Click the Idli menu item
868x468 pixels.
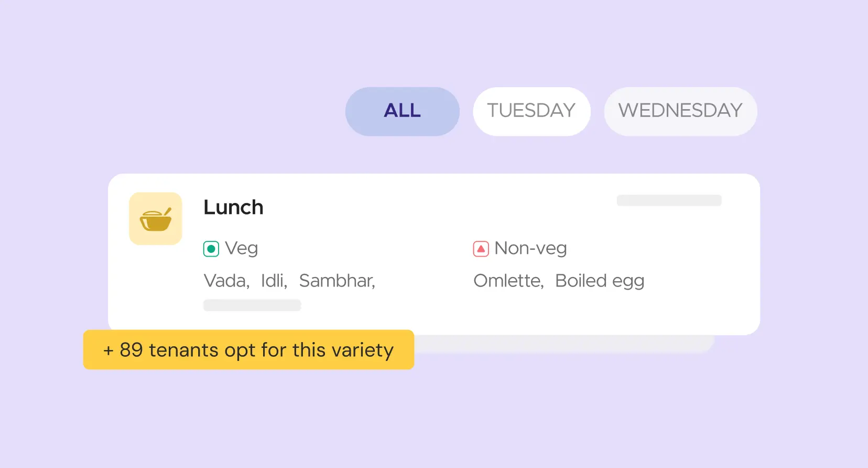tap(274, 281)
